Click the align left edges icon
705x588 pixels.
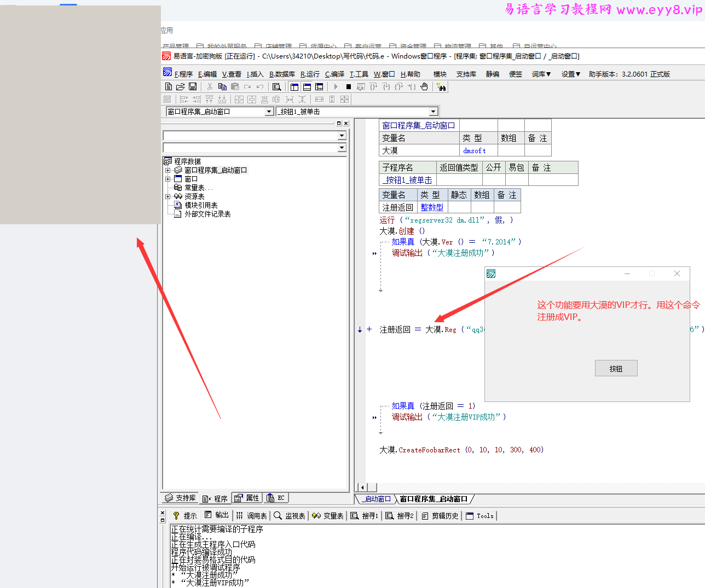(184, 99)
